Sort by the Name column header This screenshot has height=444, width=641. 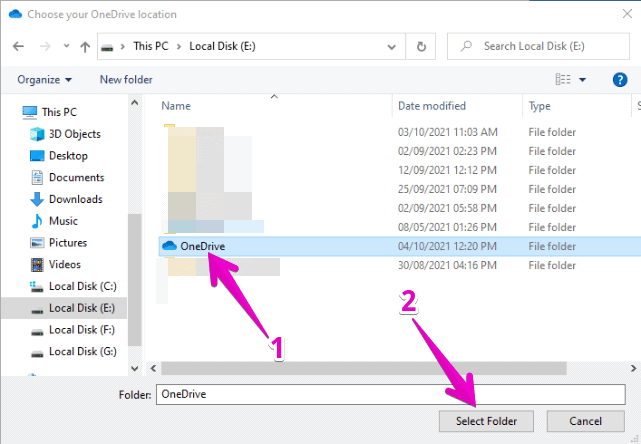tap(176, 106)
